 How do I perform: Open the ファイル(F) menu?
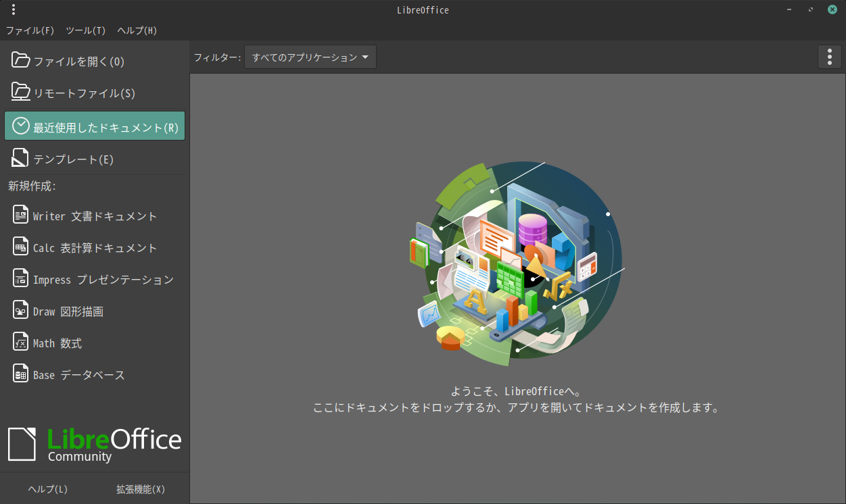30,30
